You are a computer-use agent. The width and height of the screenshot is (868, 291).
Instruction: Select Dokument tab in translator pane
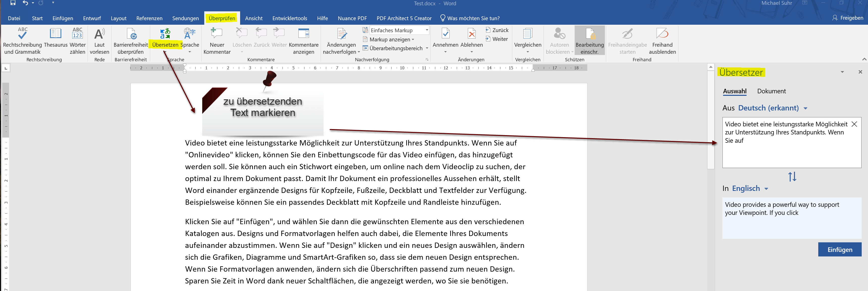coord(771,91)
